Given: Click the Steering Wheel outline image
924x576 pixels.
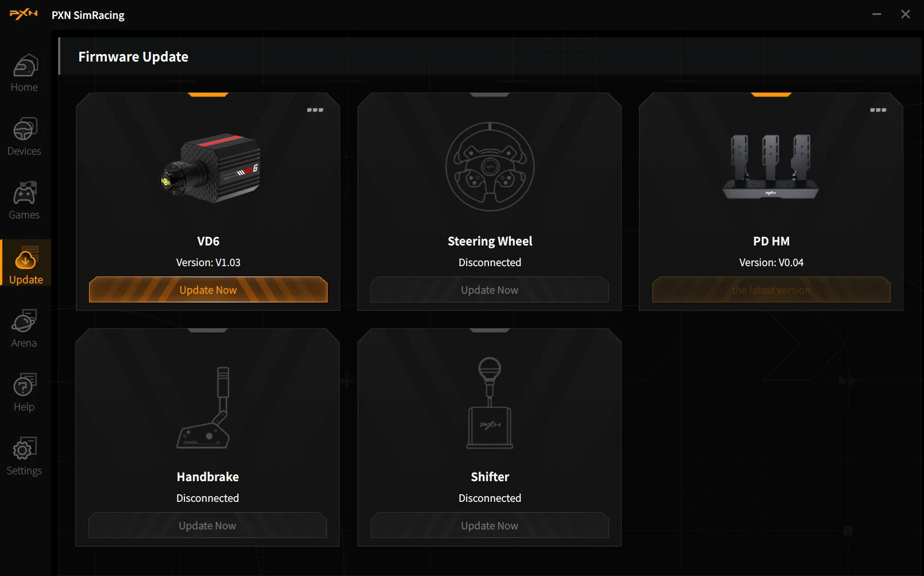Looking at the screenshot, I should (490, 166).
